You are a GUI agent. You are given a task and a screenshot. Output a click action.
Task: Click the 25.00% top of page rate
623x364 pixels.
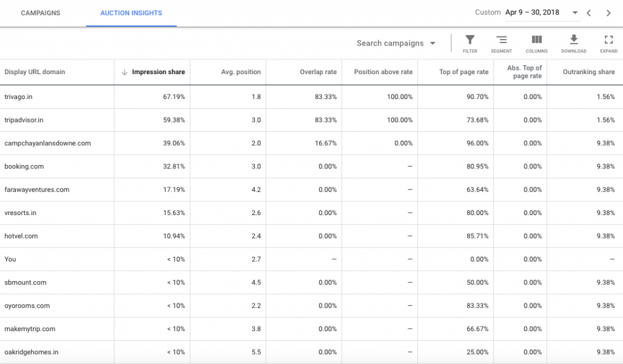tap(477, 352)
